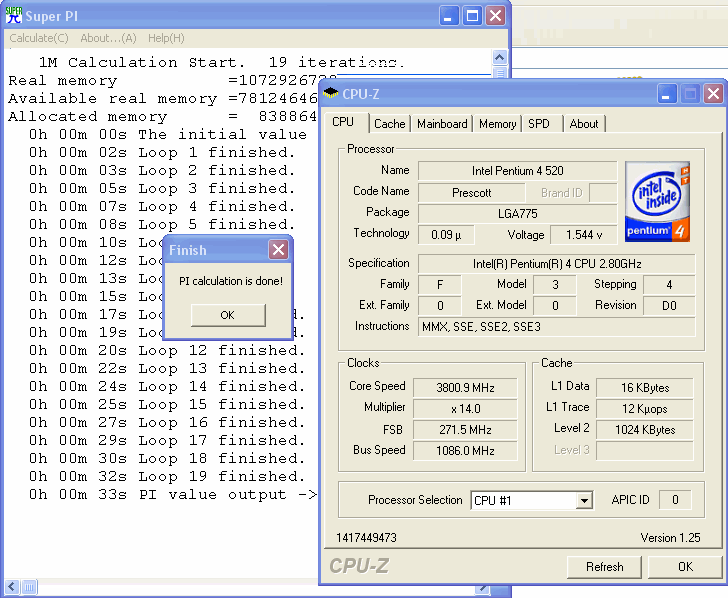Viewport: 728px width, 598px height.
Task: Click the L1 Data value 16 KBytes
Action: 644,388
